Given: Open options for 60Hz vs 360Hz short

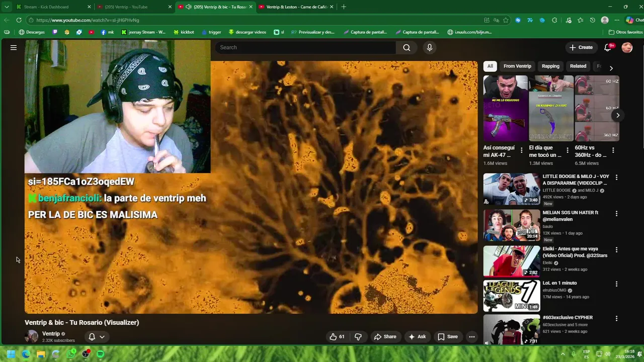Looking at the screenshot, I should [613, 150].
